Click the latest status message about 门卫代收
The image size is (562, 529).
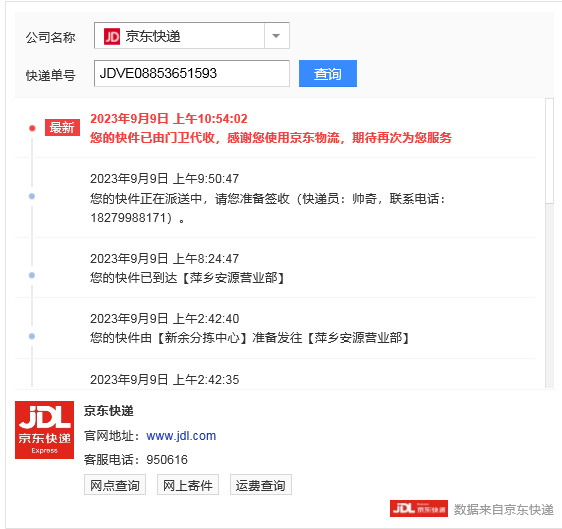pyautogui.click(x=271, y=138)
